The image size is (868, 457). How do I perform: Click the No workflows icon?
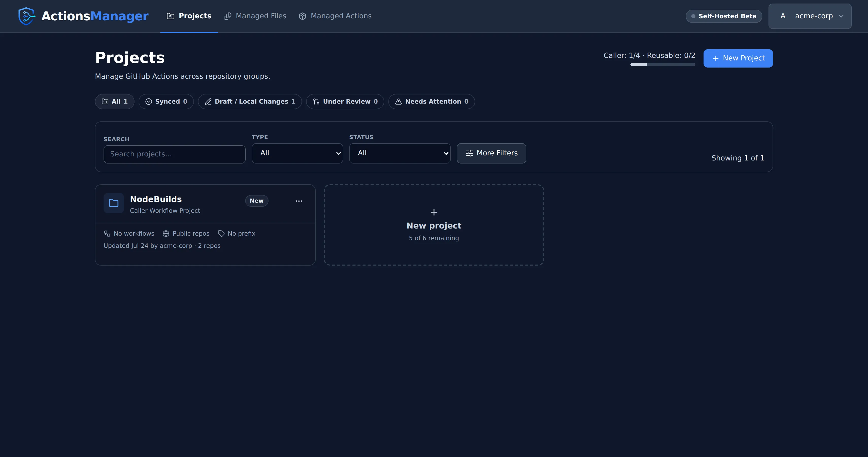(107, 234)
